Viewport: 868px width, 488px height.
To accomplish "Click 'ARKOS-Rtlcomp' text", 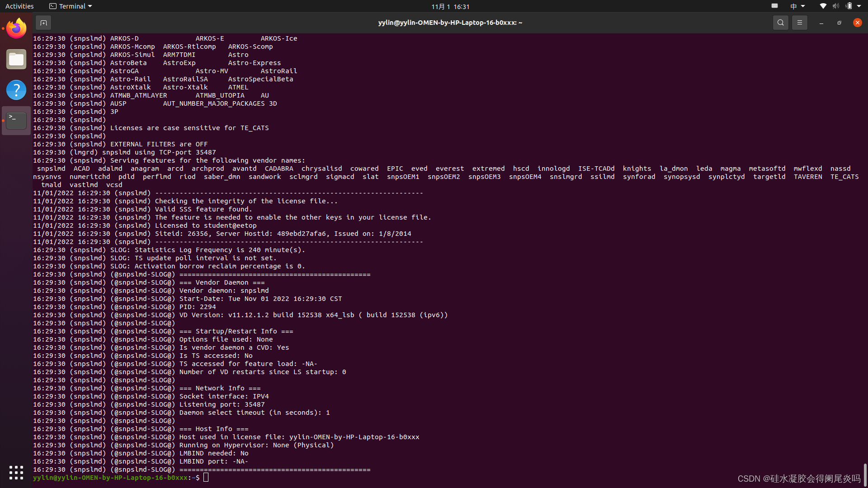I will (x=189, y=47).
